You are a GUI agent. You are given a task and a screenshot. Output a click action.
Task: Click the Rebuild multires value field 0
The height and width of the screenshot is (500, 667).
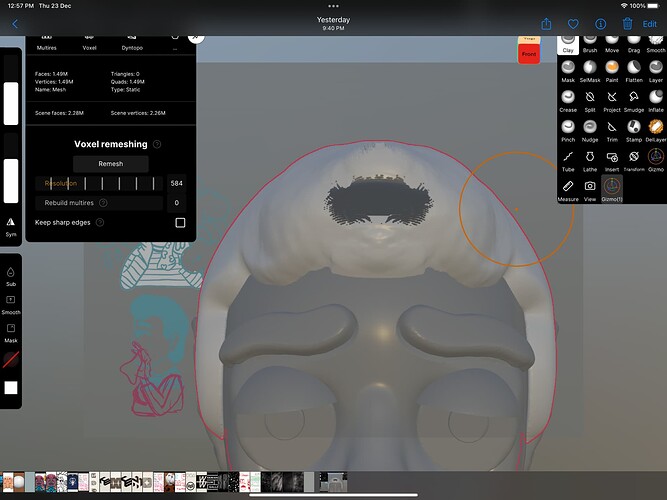pos(176,203)
